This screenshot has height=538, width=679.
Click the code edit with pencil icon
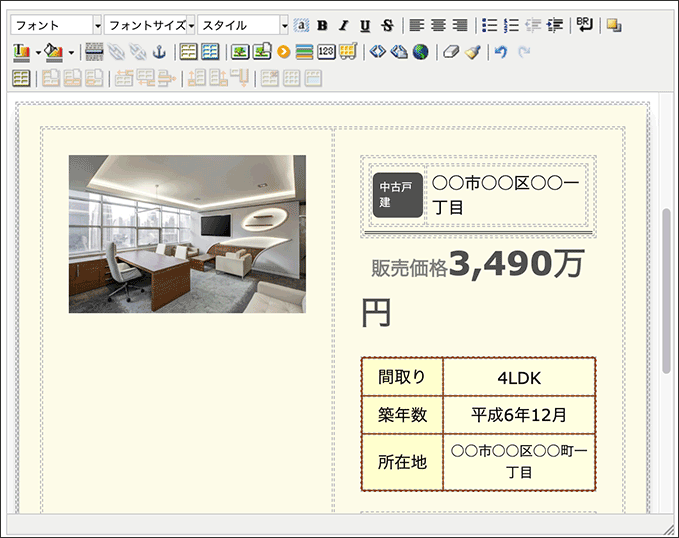[399, 52]
